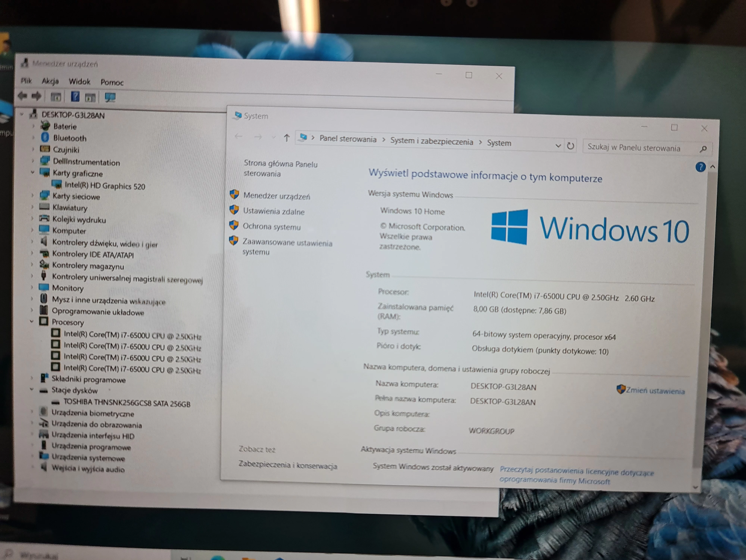Click the Back arrow in System window
The height and width of the screenshot is (560, 746).
(x=239, y=136)
